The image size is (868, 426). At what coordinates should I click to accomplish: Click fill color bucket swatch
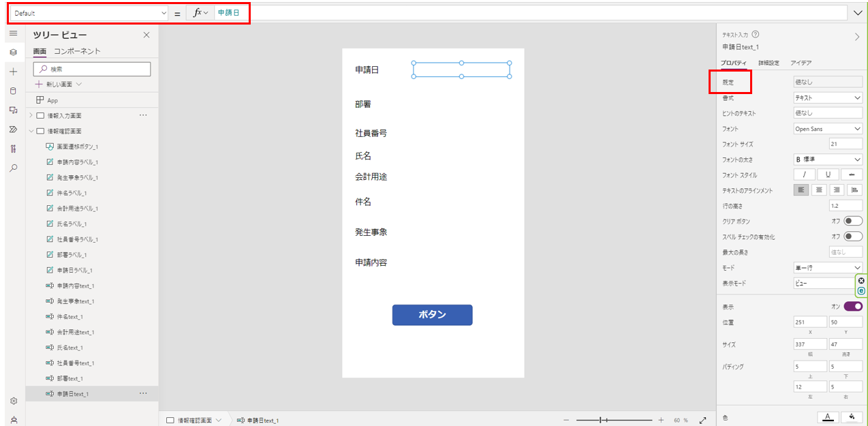point(852,417)
